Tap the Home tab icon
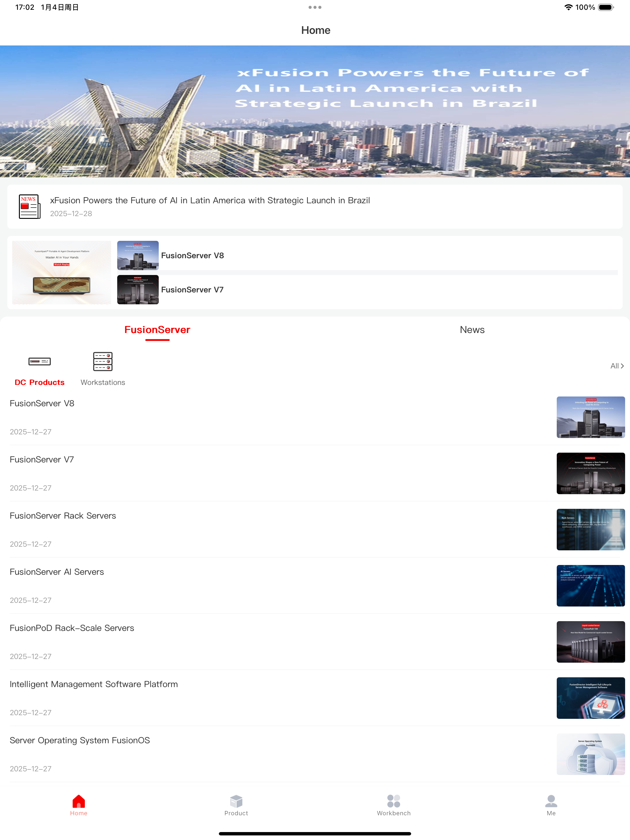This screenshot has height=840, width=630. pyautogui.click(x=79, y=801)
